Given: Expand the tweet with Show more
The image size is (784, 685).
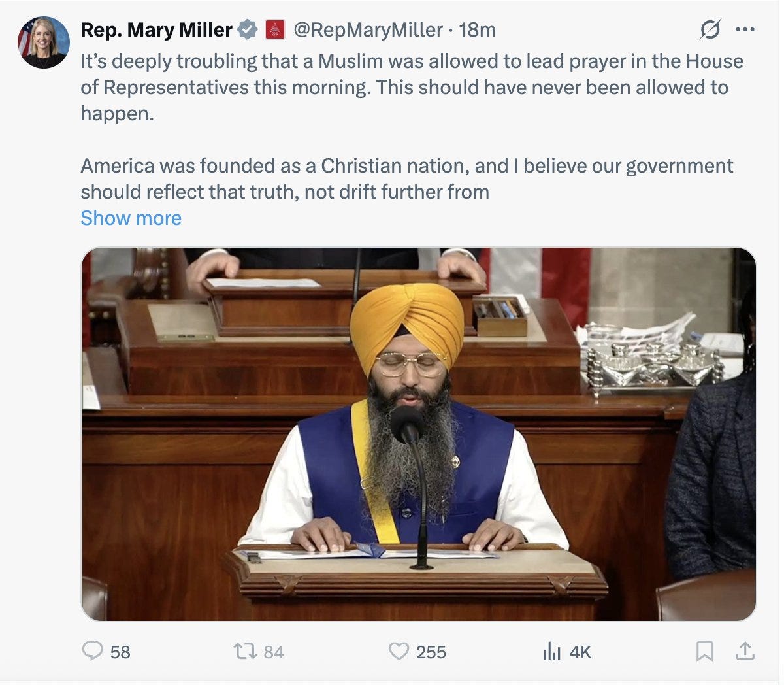Looking at the screenshot, I should [130, 218].
